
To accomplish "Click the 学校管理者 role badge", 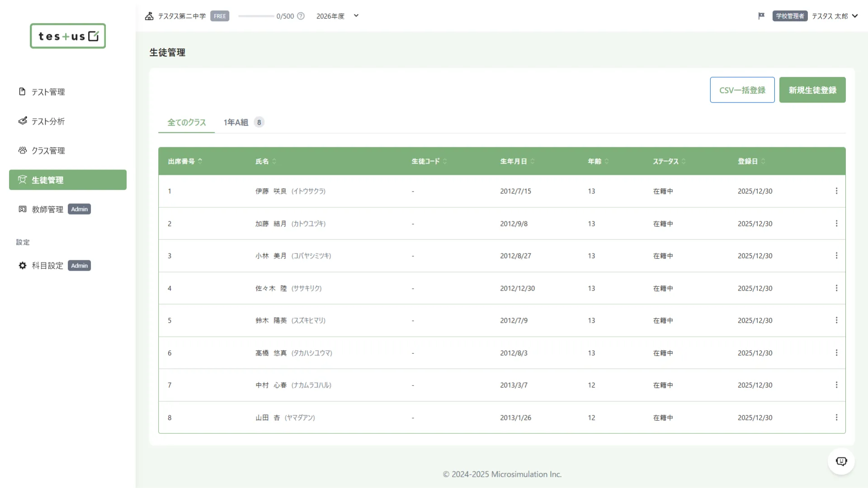I will [790, 16].
